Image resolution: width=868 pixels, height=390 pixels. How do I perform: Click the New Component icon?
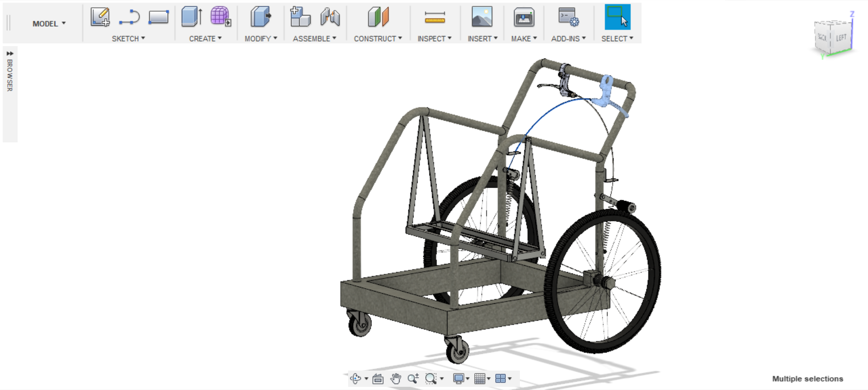pyautogui.click(x=300, y=17)
